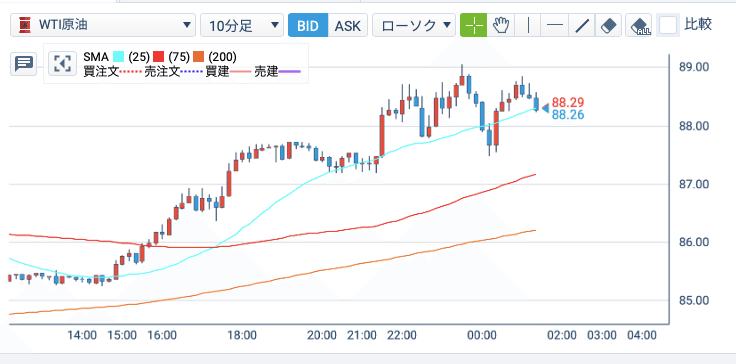This screenshot has width=736, height=364.
Task: Select the horizontal line drawing tool
Action: tap(555, 25)
